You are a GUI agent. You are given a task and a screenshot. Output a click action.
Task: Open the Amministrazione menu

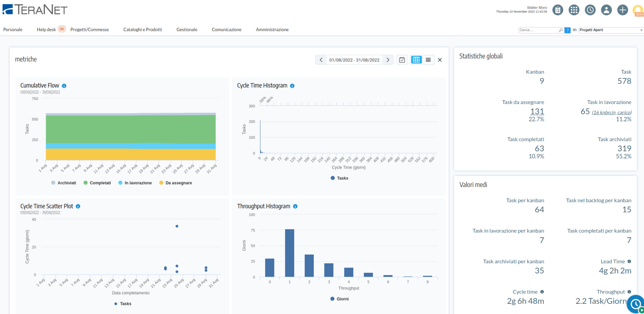(272, 30)
